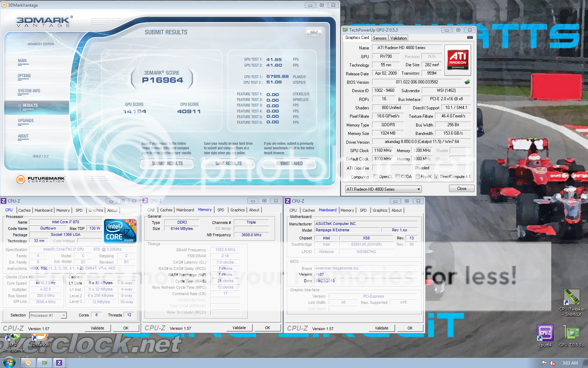Click the ATI Radeon logo in GPU-Z
The height and width of the screenshot is (368, 588).
(457, 60)
